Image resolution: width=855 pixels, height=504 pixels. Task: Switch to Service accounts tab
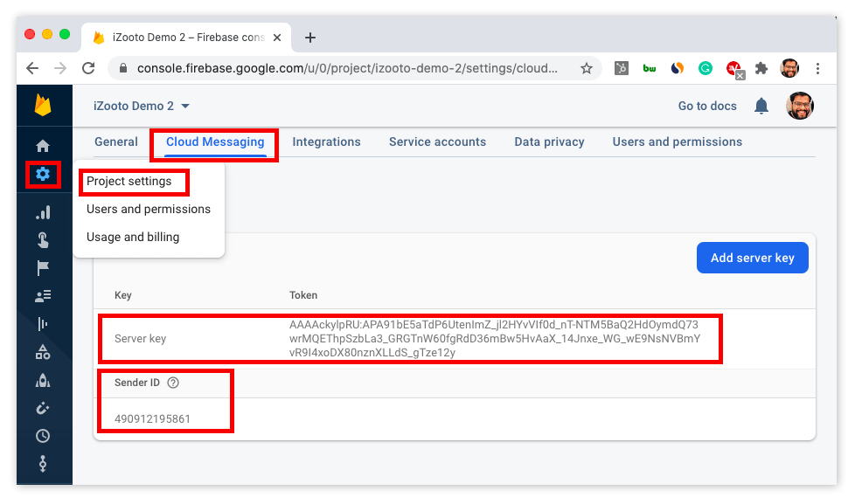pyautogui.click(x=437, y=142)
